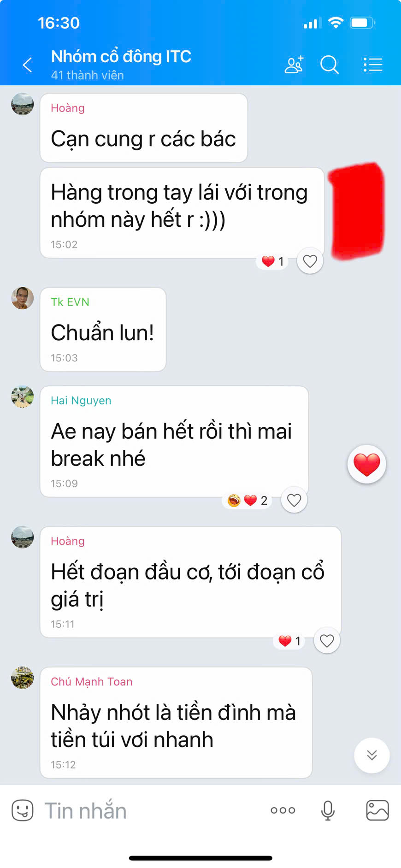Open group info via 'Nhóm cổ đông ITC' title
The image size is (401, 868).
[x=121, y=56]
